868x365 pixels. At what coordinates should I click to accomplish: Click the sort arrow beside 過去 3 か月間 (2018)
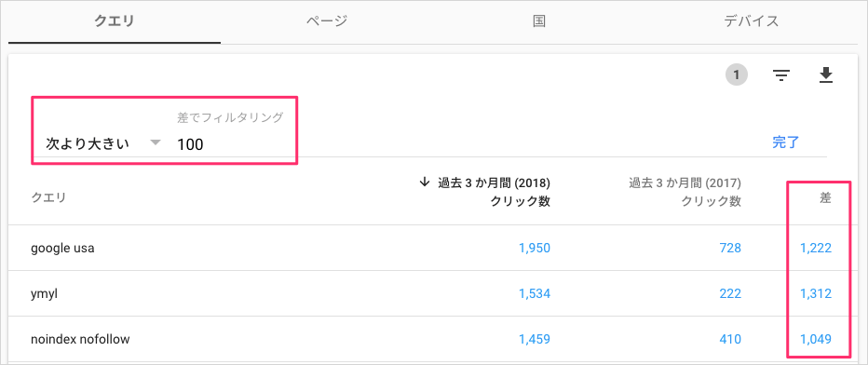coord(425,182)
